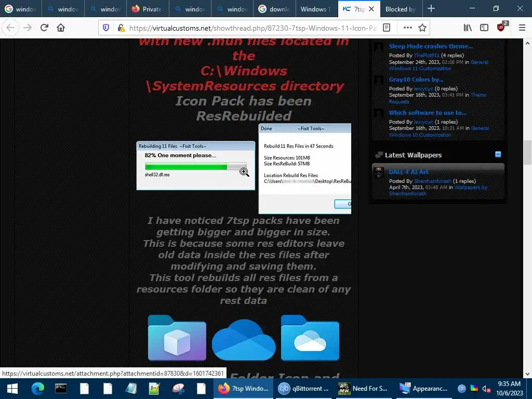Switch to the "Blocked by" tab
532x399 pixels.
pos(402,9)
